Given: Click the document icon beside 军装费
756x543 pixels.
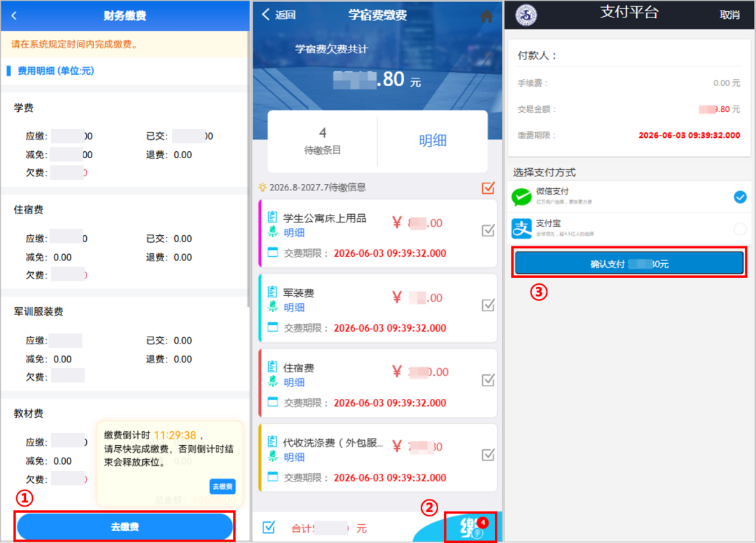Looking at the screenshot, I should point(272,292).
